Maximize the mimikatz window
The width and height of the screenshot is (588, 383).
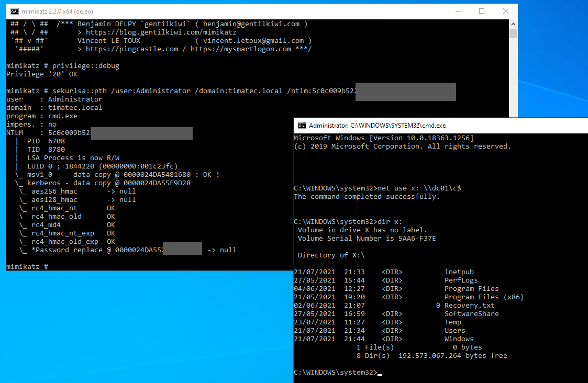coord(482,11)
